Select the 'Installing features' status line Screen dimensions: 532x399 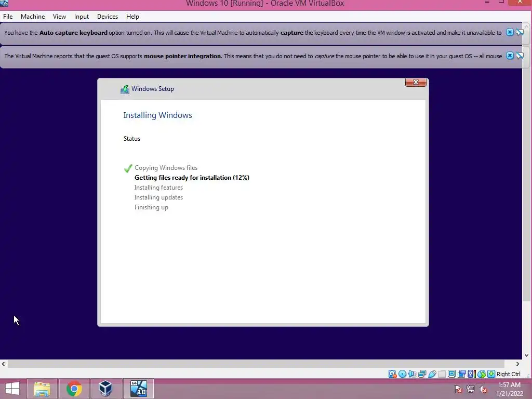(158, 187)
